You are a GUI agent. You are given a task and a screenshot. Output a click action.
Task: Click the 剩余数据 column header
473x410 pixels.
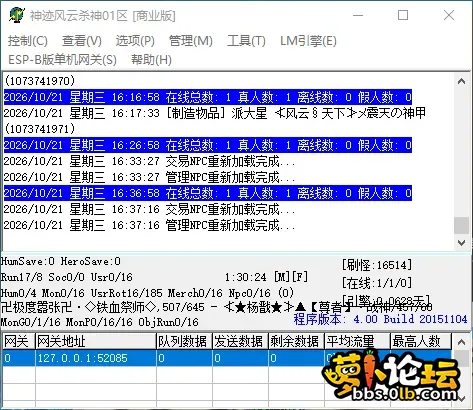coord(296,341)
